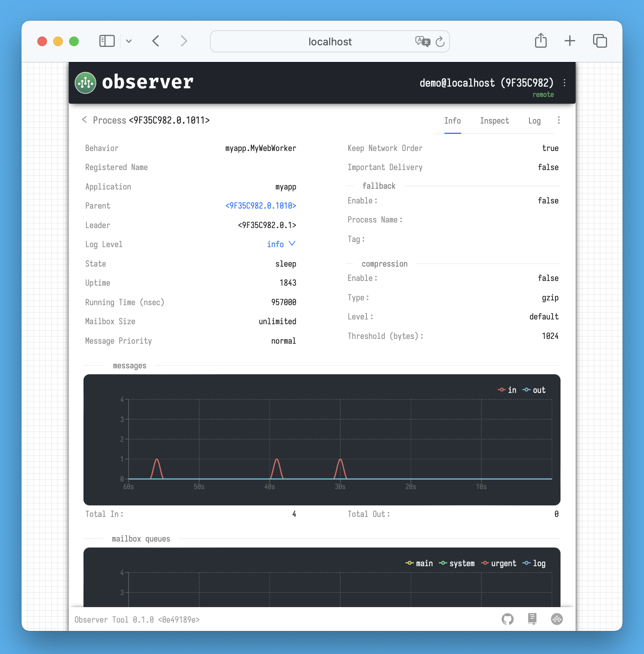Open the sidebar options chevron dropdown
644x654 pixels.
pyautogui.click(x=129, y=41)
